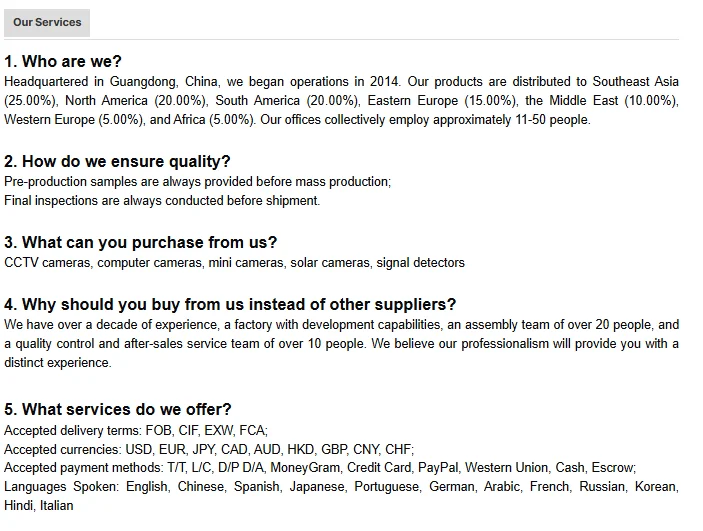Image resolution: width=703 pixels, height=531 pixels.
Task: Click "MoneyGram" in the payment methods line
Action: click(x=306, y=467)
